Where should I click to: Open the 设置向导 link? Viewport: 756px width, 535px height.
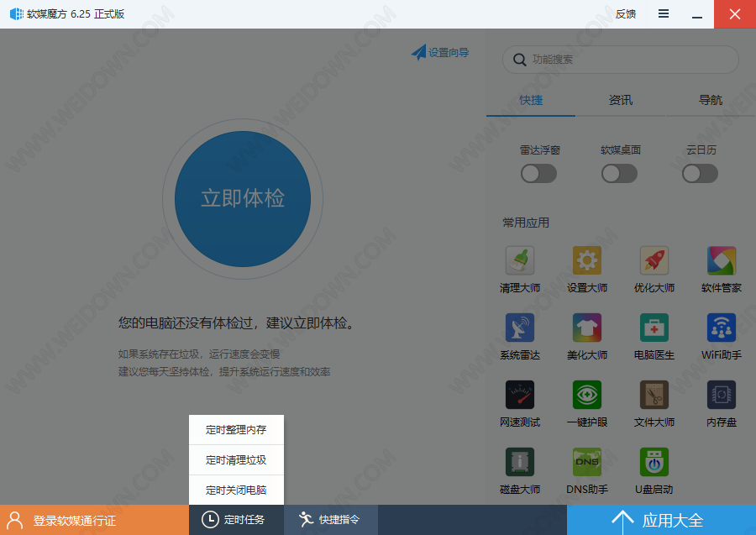[449, 52]
